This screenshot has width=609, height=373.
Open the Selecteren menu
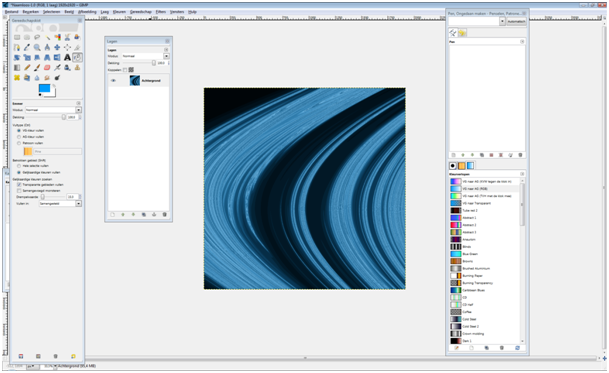point(51,12)
